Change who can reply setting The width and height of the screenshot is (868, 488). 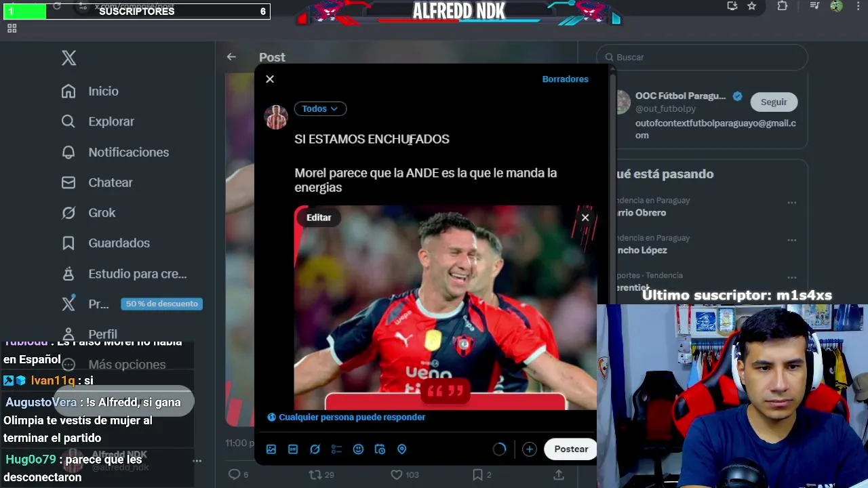point(347,418)
